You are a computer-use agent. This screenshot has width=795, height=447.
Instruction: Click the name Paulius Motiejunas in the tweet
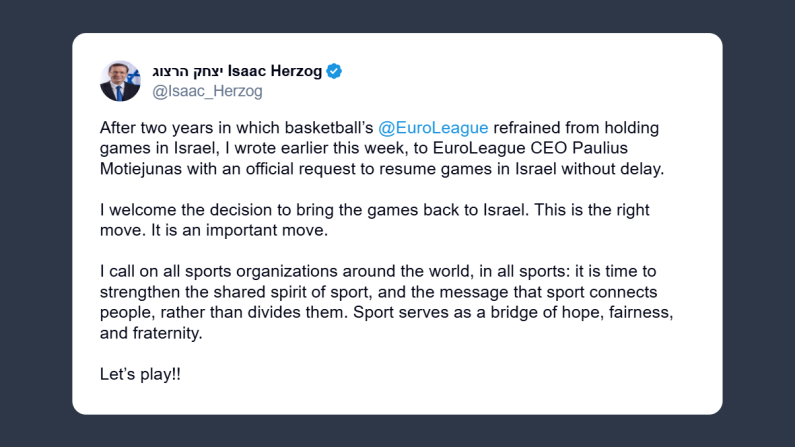coord(626,148)
